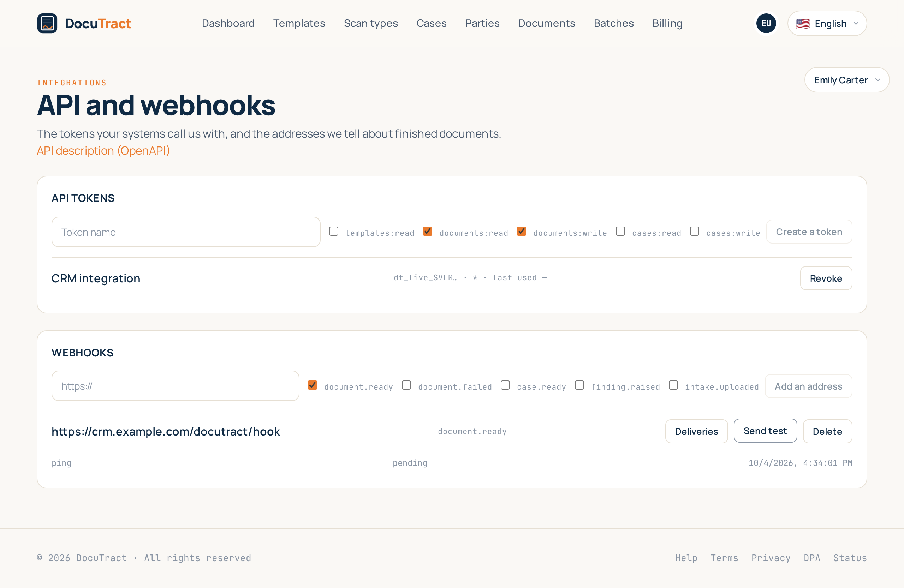Expand the Emily Carter account menu
Image resolution: width=904 pixels, height=588 pixels.
[x=847, y=80]
